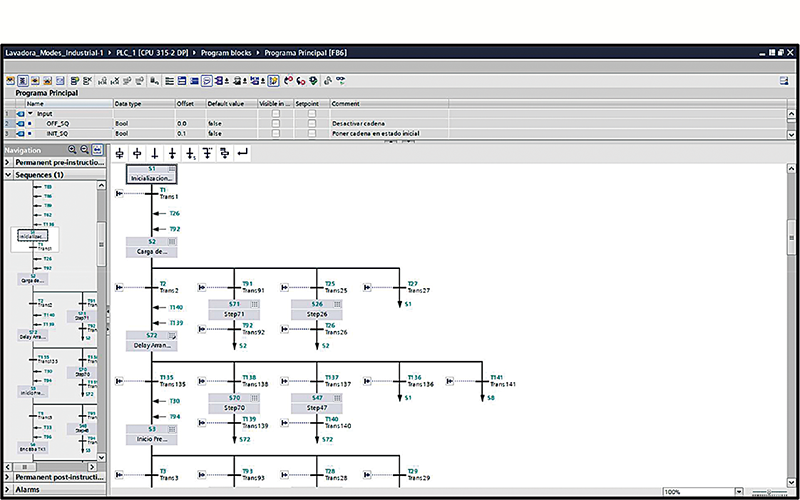Click the zoom out icon in Navigation

tap(84, 150)
